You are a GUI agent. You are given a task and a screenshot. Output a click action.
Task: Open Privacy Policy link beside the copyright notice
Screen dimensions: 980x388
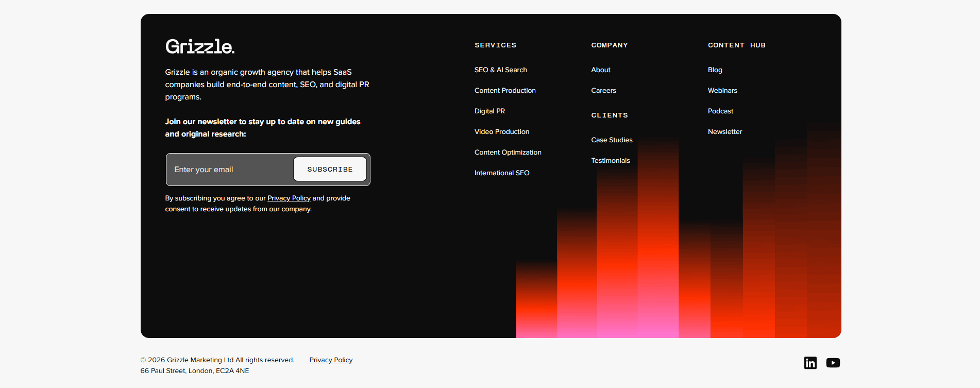pos(331,360)
